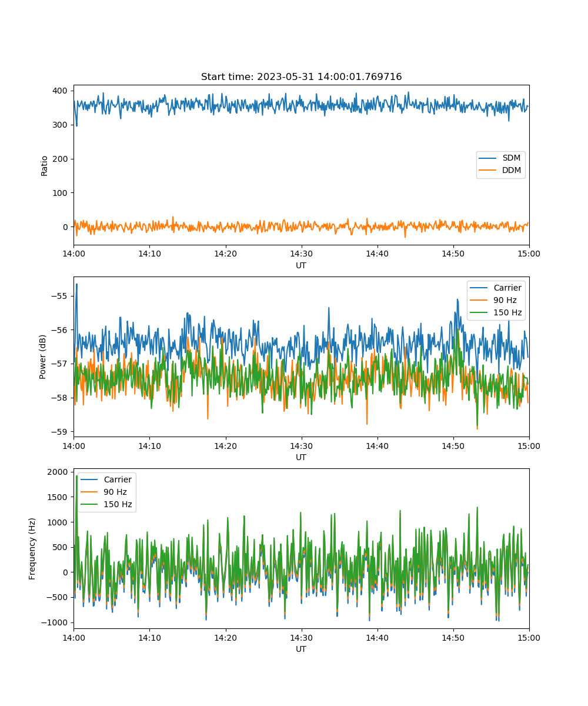Click the 14:20 tick under the Ratio plot
Image resolution: width=588 pixels, height=706 pixels.
pos(225,254)
